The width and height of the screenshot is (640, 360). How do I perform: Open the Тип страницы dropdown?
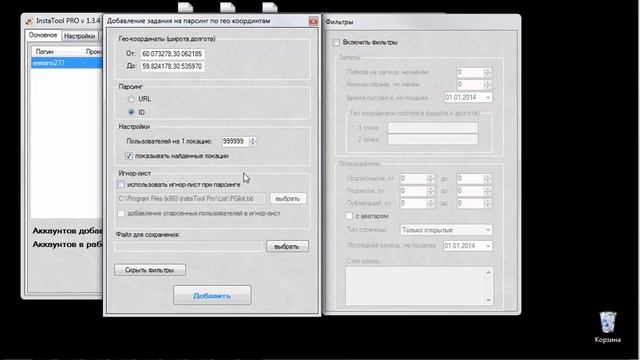(x=446, y=230)
